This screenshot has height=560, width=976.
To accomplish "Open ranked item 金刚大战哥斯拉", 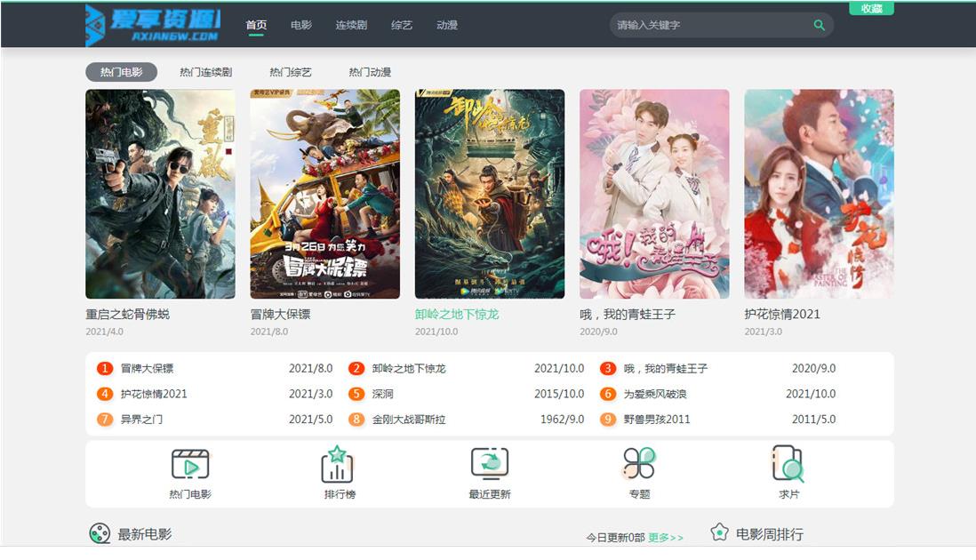I will tap(408, 420).
